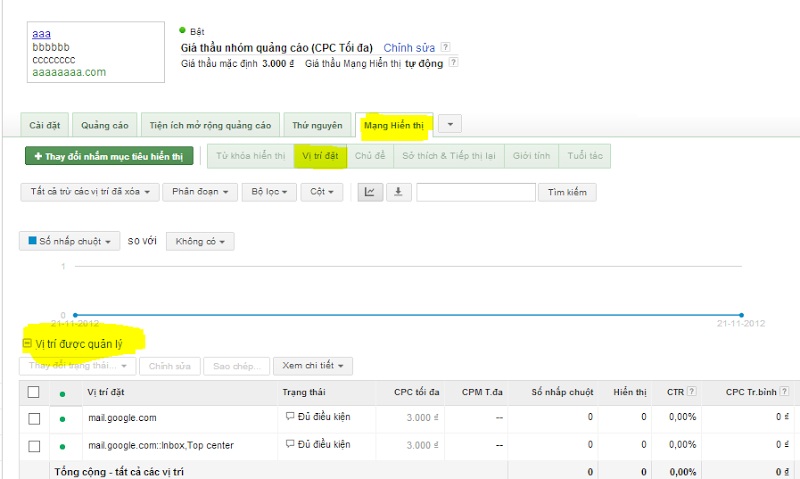Check the mail.google.com::Inbox,Top center checkbox
Image resolution: width=800 pixels, height=479 pixels.
(34, 446)
